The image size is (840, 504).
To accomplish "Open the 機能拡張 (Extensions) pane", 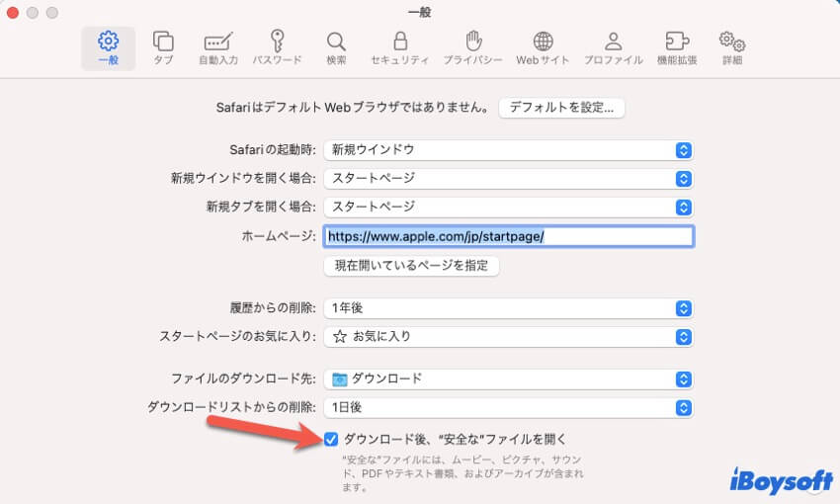I will point(677,48).
